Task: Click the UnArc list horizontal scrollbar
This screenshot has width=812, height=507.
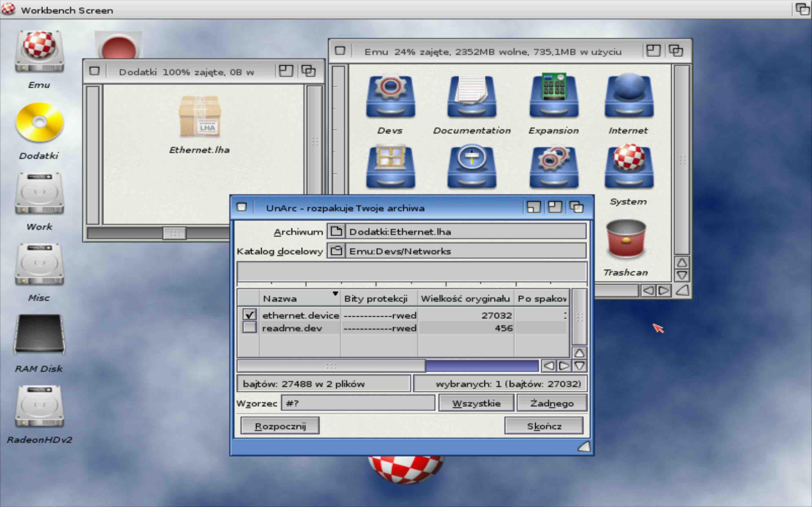Action: pyautogui.click(x=388, y=366)
